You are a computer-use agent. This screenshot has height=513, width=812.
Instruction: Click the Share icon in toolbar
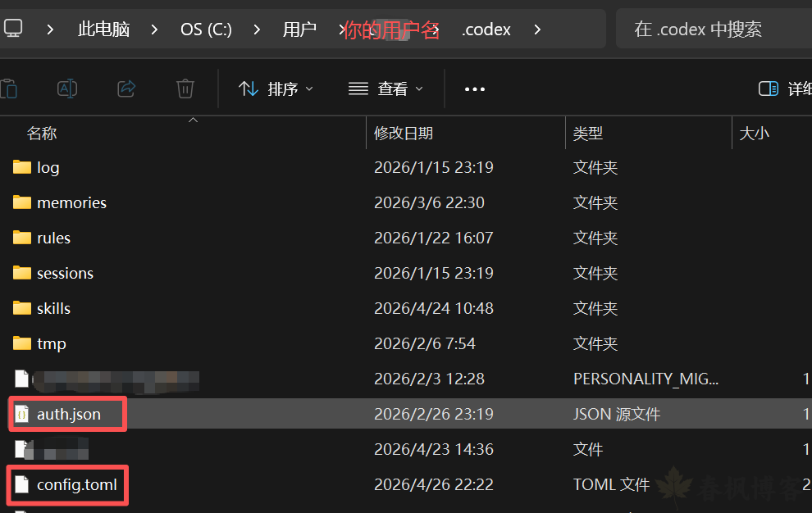coord(126,89)
